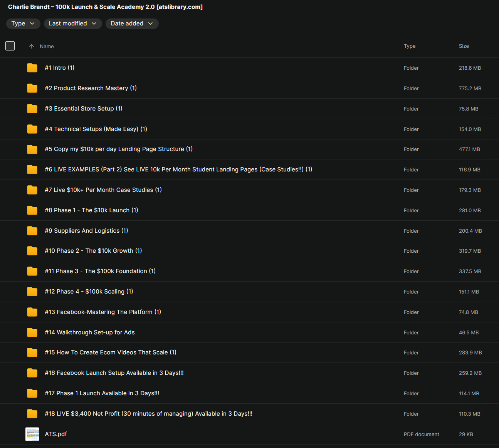This screenshot has width=499, height=448.
Task: Click the sort arrow next to Name
Action: 32,46
